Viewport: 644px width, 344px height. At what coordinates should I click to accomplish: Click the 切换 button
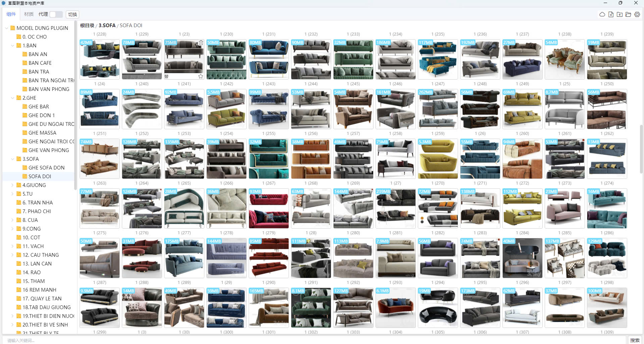[x=72, y=14]
